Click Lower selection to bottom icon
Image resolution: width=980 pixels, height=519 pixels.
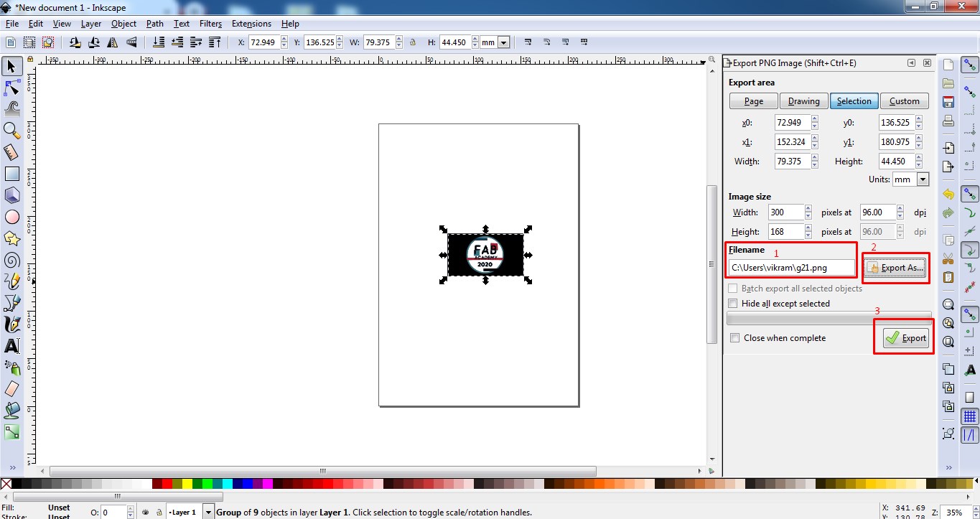[159, 42]
